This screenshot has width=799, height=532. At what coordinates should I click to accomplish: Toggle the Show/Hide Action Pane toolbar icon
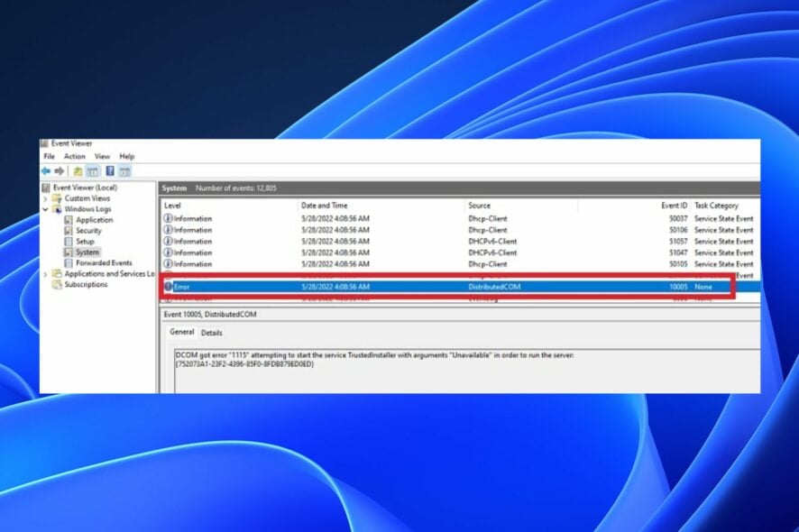point(125,171)
